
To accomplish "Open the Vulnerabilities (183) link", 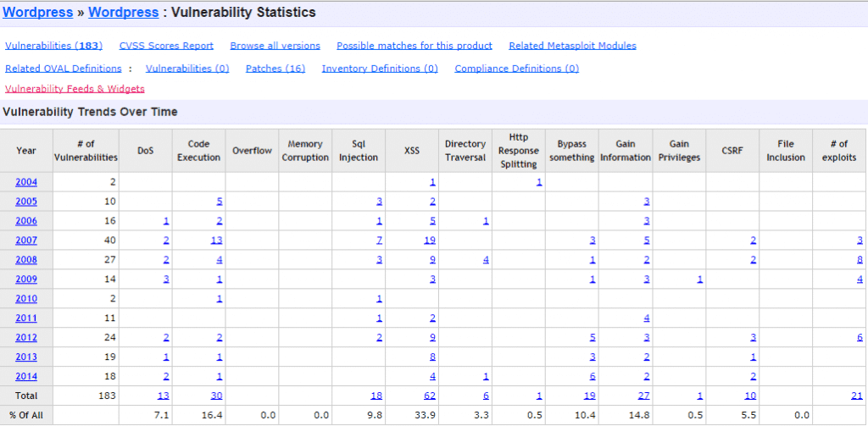I will 53,46.
